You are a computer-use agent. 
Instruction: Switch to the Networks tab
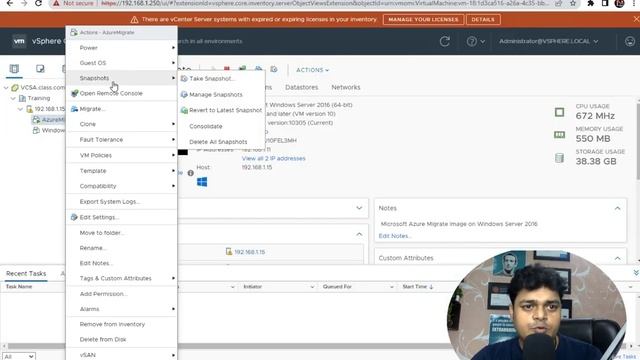pyautogui.click(x=346, y=87)
